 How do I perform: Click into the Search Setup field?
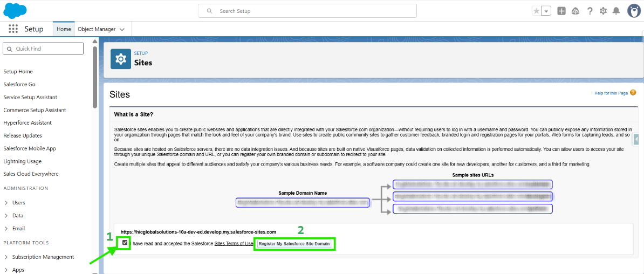click(x=307, y=11)
